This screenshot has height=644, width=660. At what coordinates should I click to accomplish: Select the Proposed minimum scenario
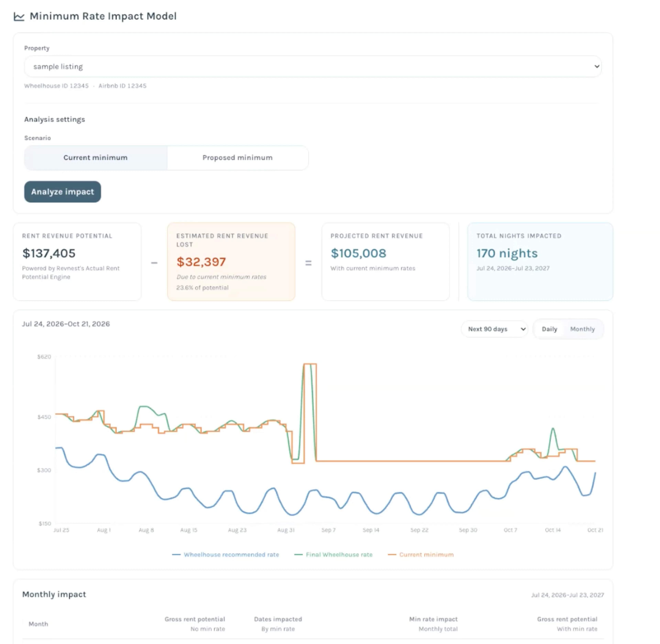click(237, 158)
